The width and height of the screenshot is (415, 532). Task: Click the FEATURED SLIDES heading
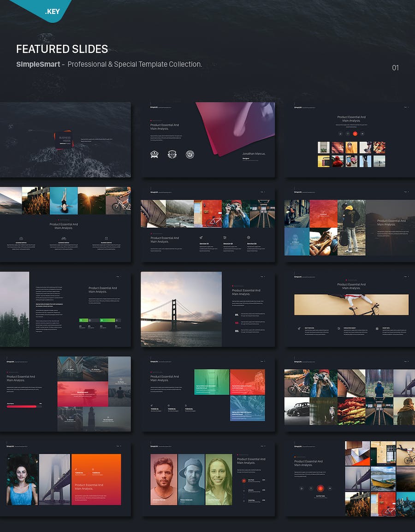[x=62, y=49]
